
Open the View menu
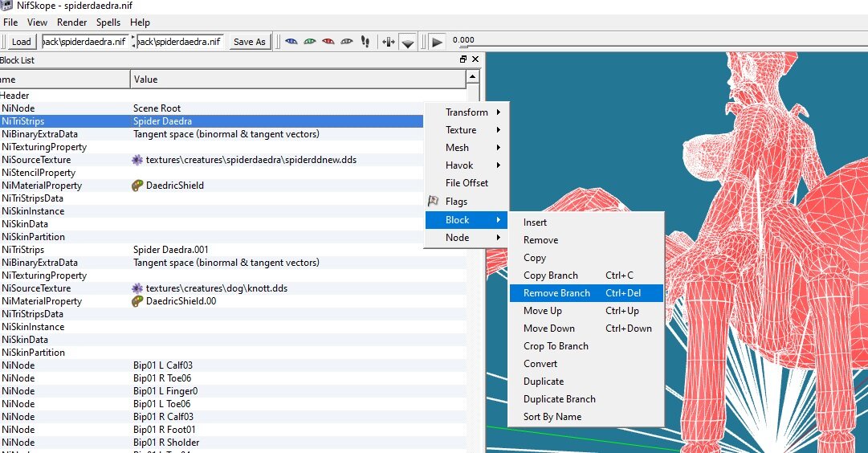[37, 22]
